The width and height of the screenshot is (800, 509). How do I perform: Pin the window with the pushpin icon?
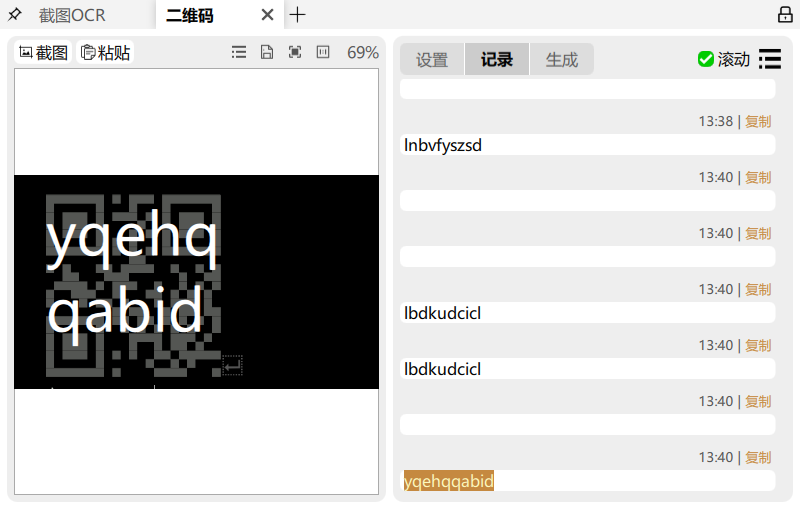(15, 15)
